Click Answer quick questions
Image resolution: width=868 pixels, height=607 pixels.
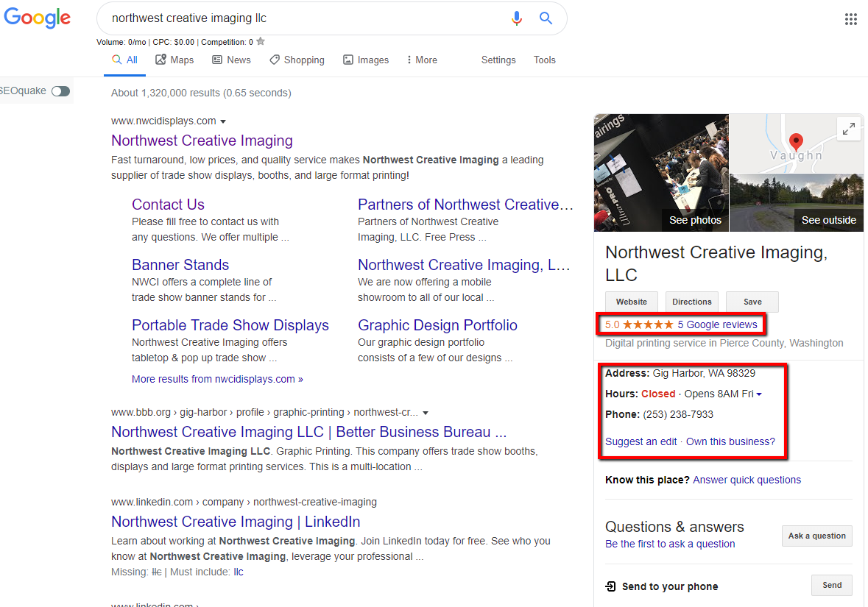[x=747, y=480]
